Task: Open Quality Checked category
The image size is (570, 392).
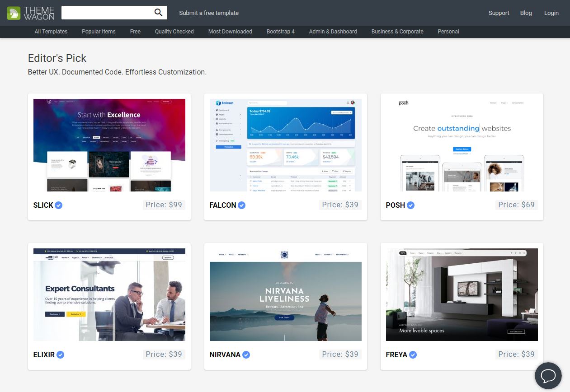Action: pos(174,32)
